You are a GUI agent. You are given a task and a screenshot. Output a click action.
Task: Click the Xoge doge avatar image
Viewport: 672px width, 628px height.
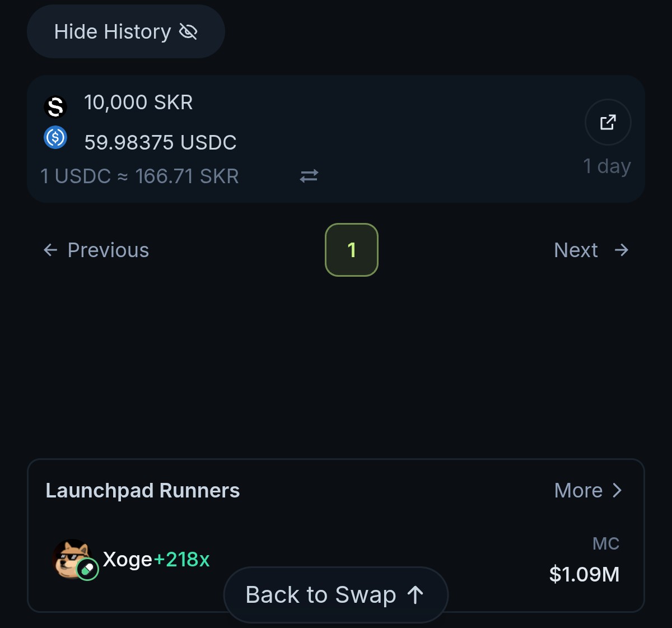click(x=70, y=557)
